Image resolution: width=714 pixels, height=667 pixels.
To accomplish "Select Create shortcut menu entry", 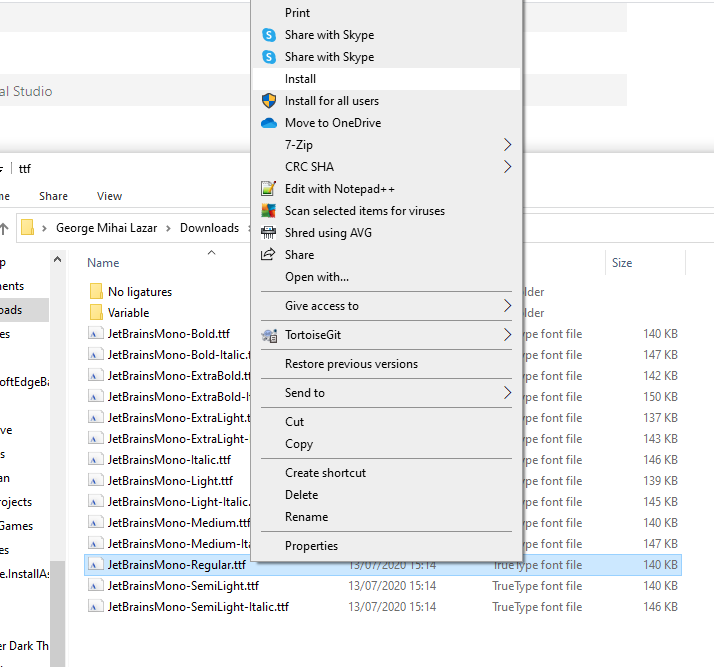I will pos(386,473).
